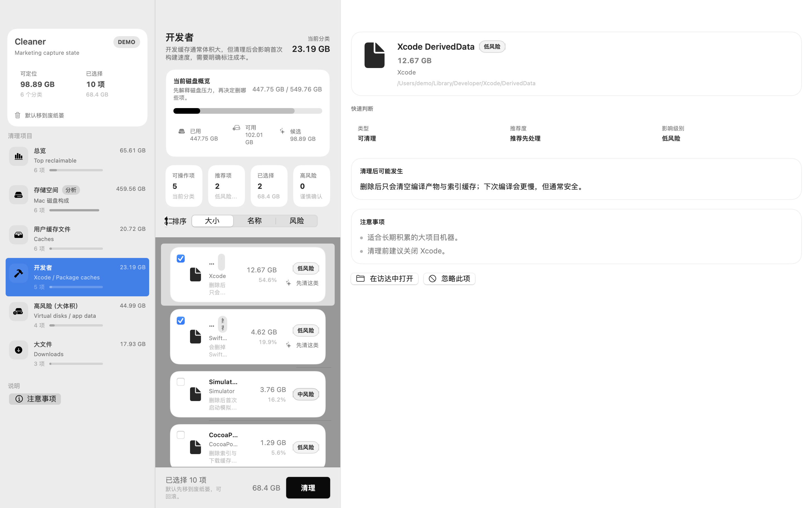Click the 可操作项 5 stat card

[184, 186]
